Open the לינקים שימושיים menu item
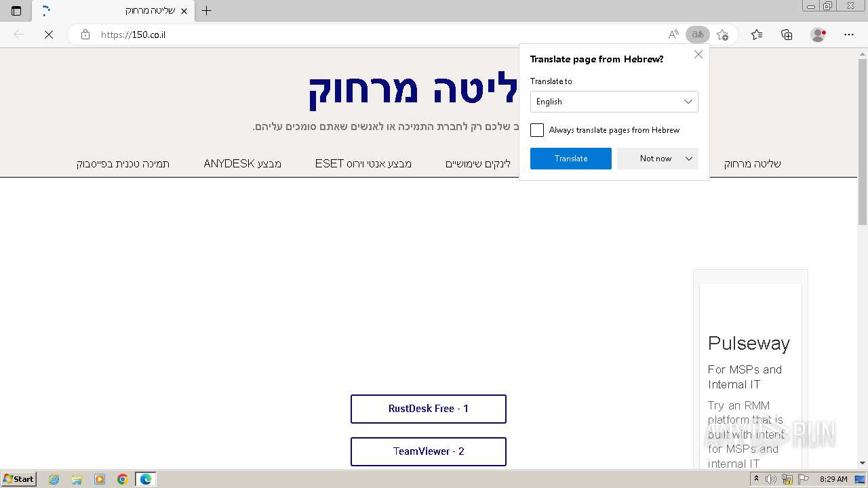This screenshot has height=488, width=868. pos(478,163)
